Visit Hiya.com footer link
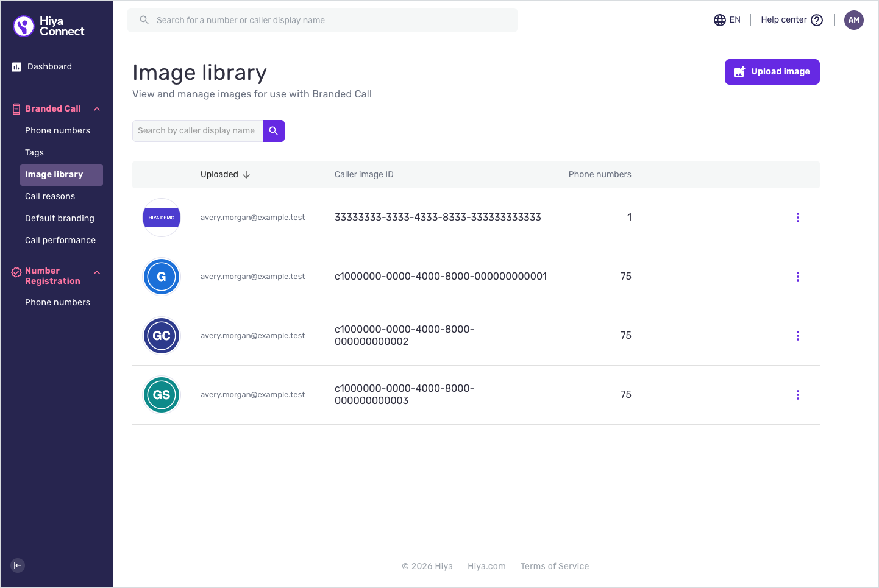This screenshot has width=879, height=588. tap(486, 567)
